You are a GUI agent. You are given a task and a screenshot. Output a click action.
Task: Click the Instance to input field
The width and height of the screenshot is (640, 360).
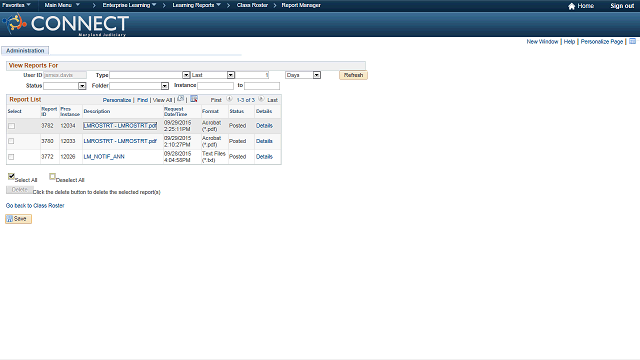coord(262,86)
